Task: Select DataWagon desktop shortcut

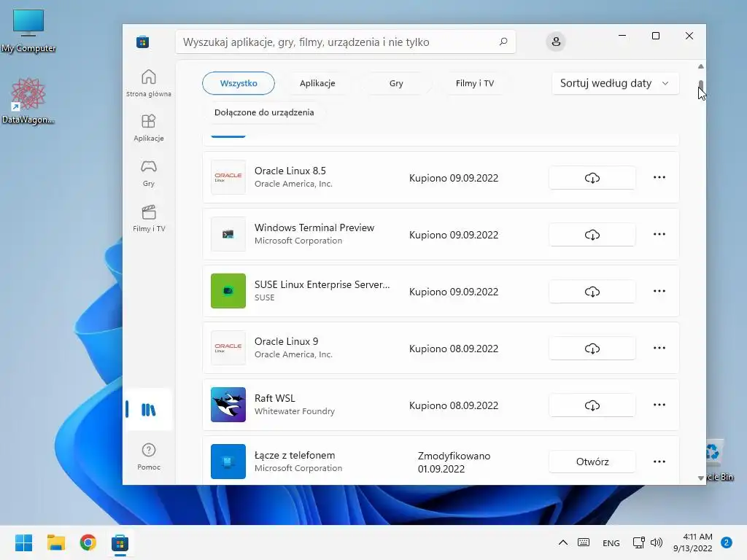Action: pyautogui.click(x=28, y=101)
